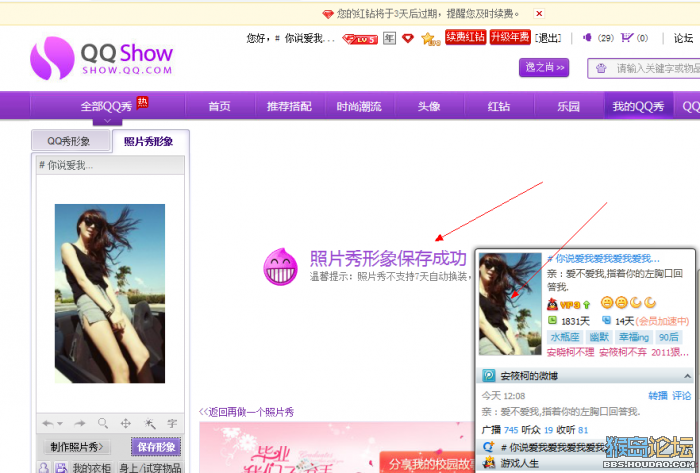Click the clothing icon in search box
Viewport: 700px width, 473px height.
click(x=601, y=68)
